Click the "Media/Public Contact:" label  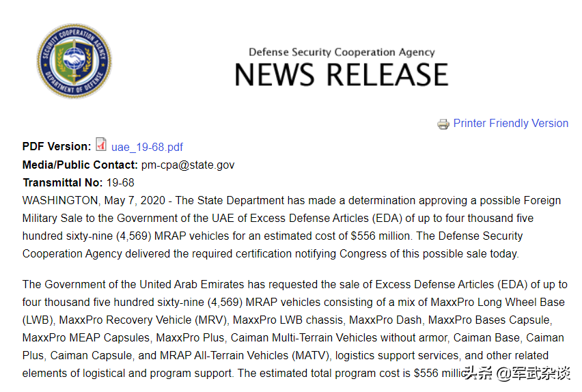[x=80, y=165]
